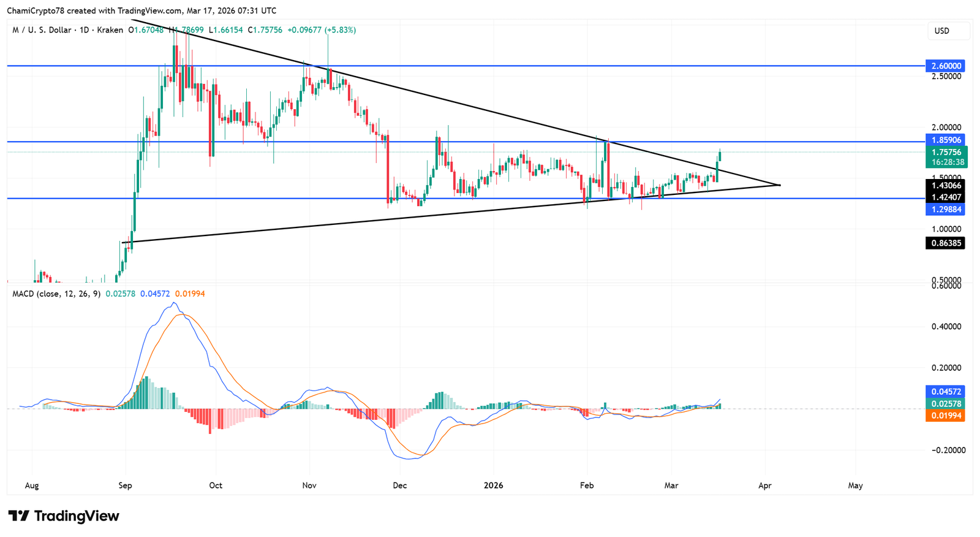Click the 2026 label on time axis
This screenshot has height=537, width=980.
(x=493, y=486)
